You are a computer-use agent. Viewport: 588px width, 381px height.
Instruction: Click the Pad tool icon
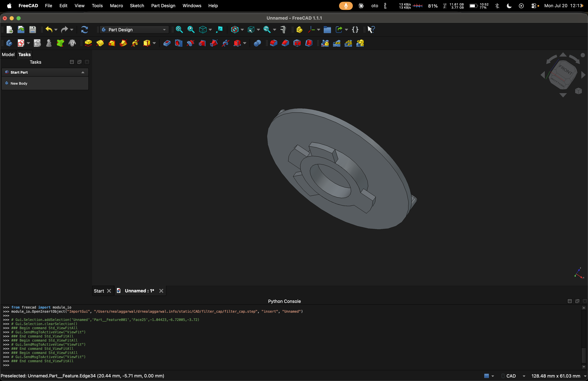pyautogui.click(x=88, y=43)
